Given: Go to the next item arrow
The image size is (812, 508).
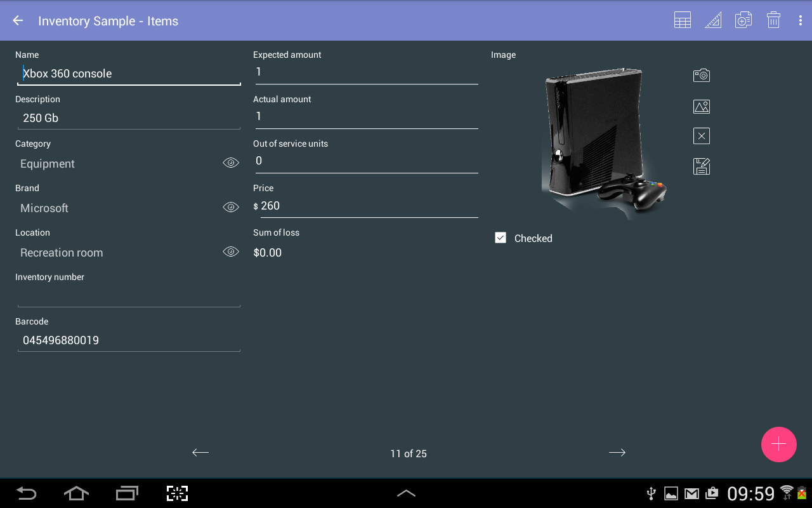Looking at the screenshot, I should tap(617, 452).
